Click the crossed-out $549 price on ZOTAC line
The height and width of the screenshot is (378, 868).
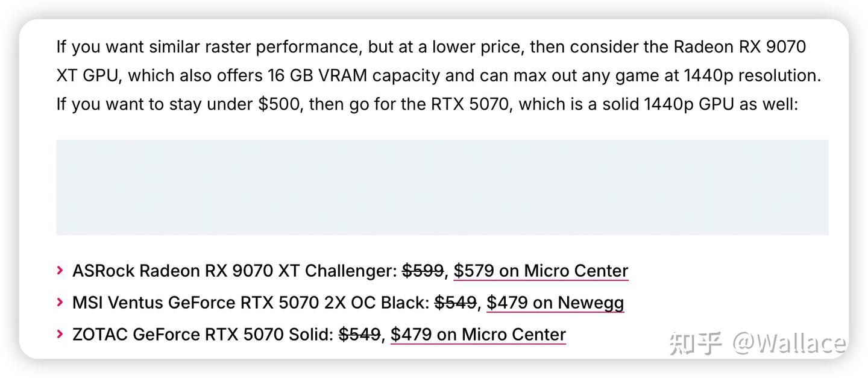pos(359,335)
